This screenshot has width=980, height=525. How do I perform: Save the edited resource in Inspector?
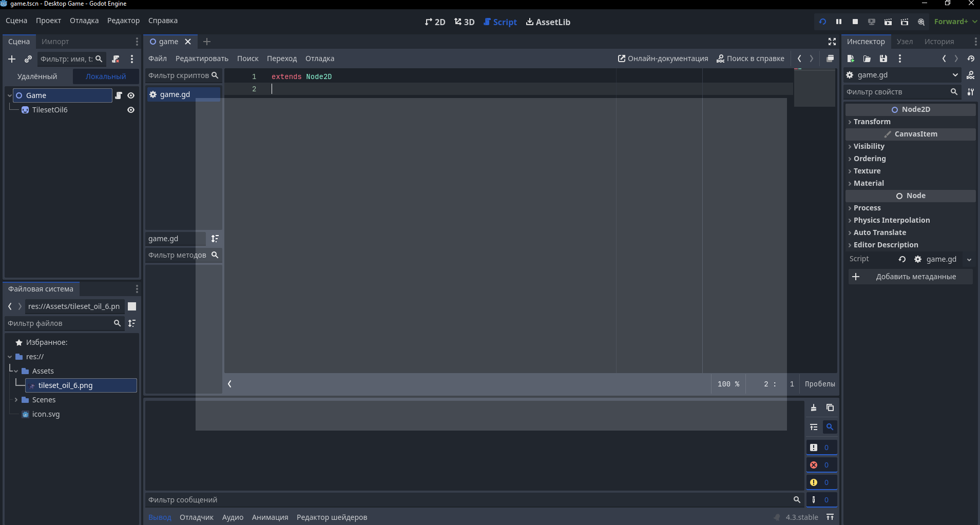pos(883,59)
